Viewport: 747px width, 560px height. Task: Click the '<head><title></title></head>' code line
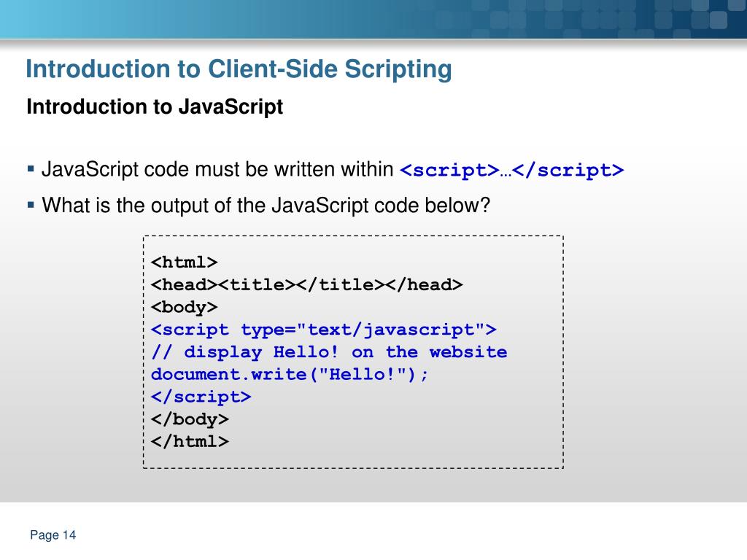point(307,285)
